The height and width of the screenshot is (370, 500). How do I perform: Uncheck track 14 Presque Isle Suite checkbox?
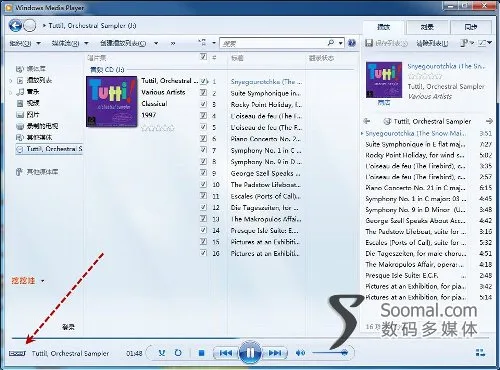tap(204, 230)
